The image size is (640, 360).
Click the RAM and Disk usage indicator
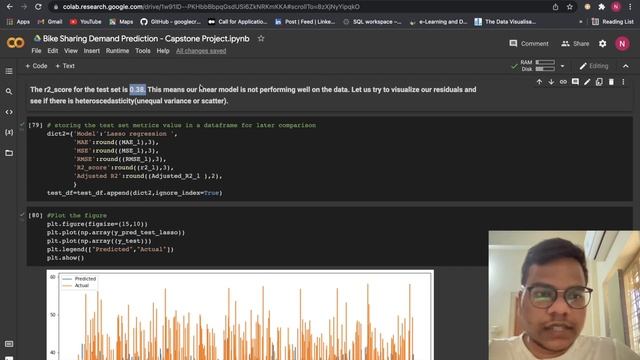click(538, 66)
